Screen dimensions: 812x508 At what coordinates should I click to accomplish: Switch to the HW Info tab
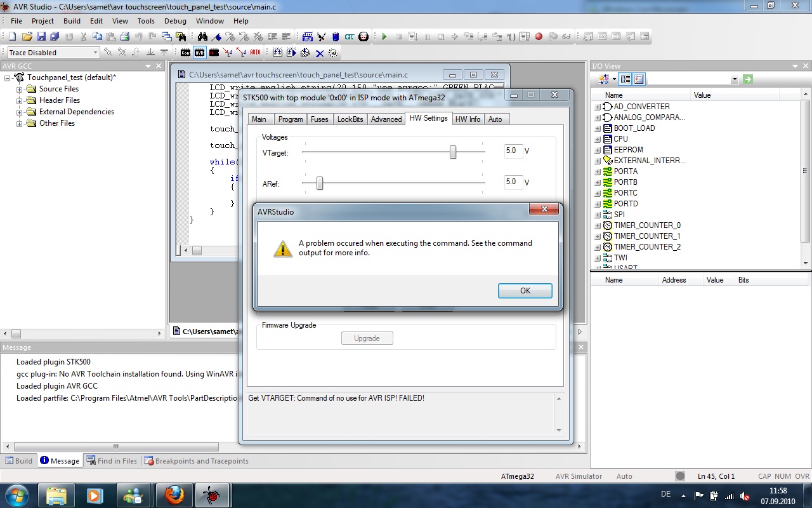(x=468, y=119)
